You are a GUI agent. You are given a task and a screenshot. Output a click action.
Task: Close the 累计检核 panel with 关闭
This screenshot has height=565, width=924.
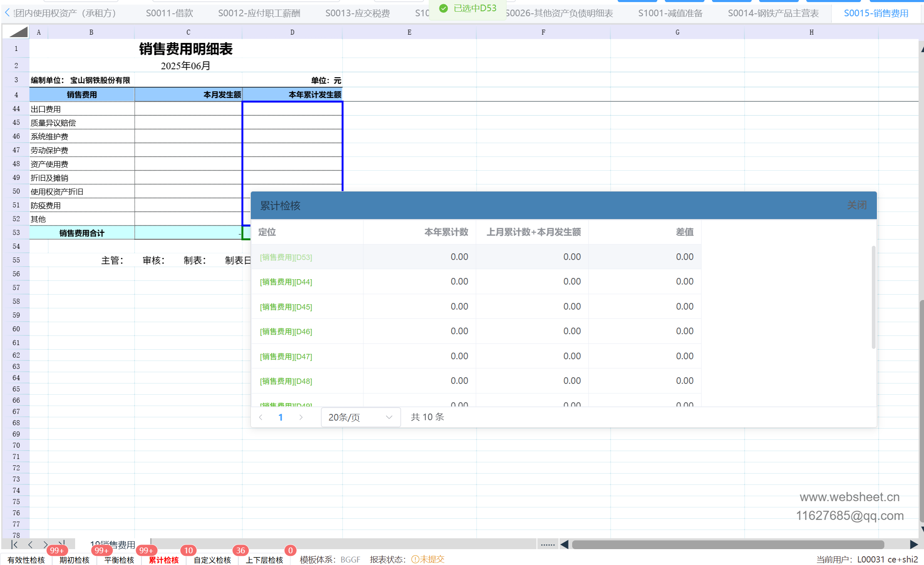856,205
